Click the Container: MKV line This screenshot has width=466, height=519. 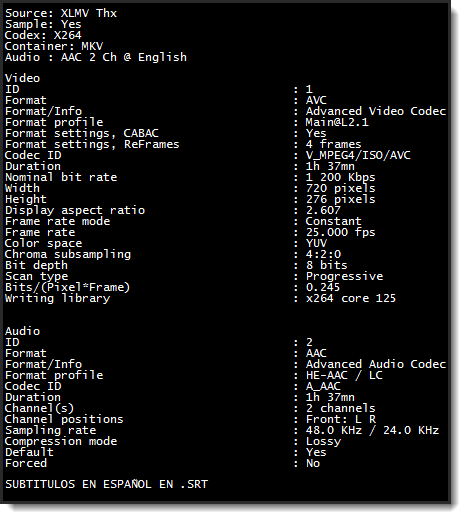pos(54,46)
